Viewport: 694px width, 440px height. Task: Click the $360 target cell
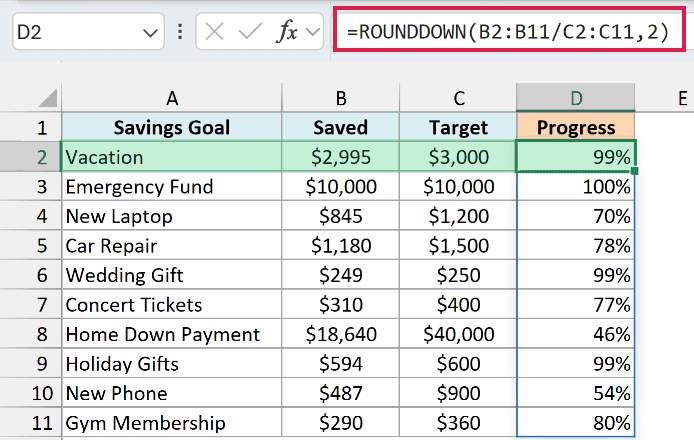[458, 423]
